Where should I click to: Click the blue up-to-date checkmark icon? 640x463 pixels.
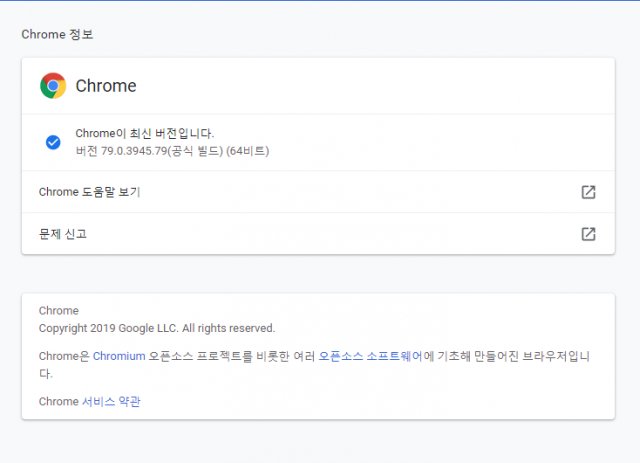tap(53, 142)
